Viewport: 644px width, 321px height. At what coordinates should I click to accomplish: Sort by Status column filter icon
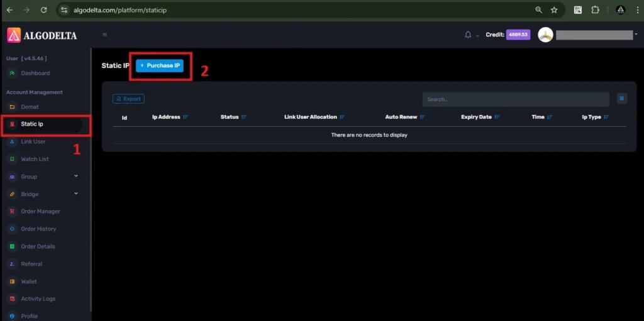click(243, 117)
